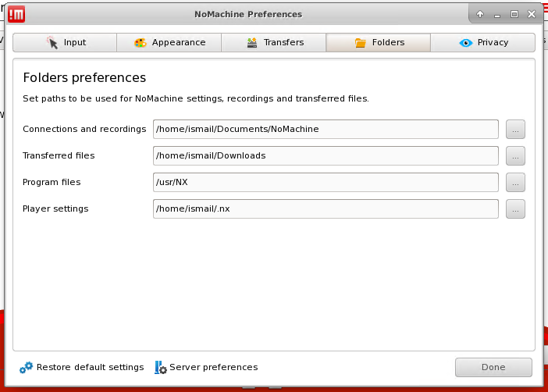Click the 'Player settings' label
The height and width of the screenshot is (392, 548).
pyautogui.click(x=55, y=208)
